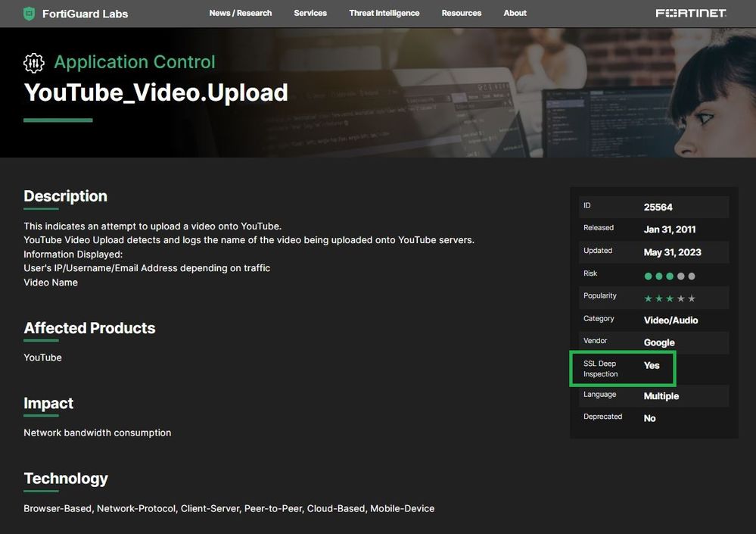Click the Vendor label
This screenshot has width=756, height=534.
coord(595,341)
